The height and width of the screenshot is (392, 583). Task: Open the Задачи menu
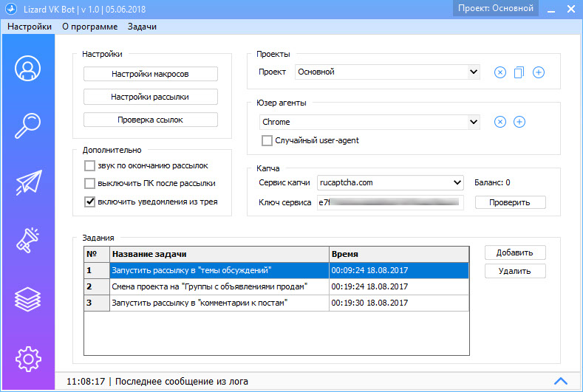(x=141, y=27)
